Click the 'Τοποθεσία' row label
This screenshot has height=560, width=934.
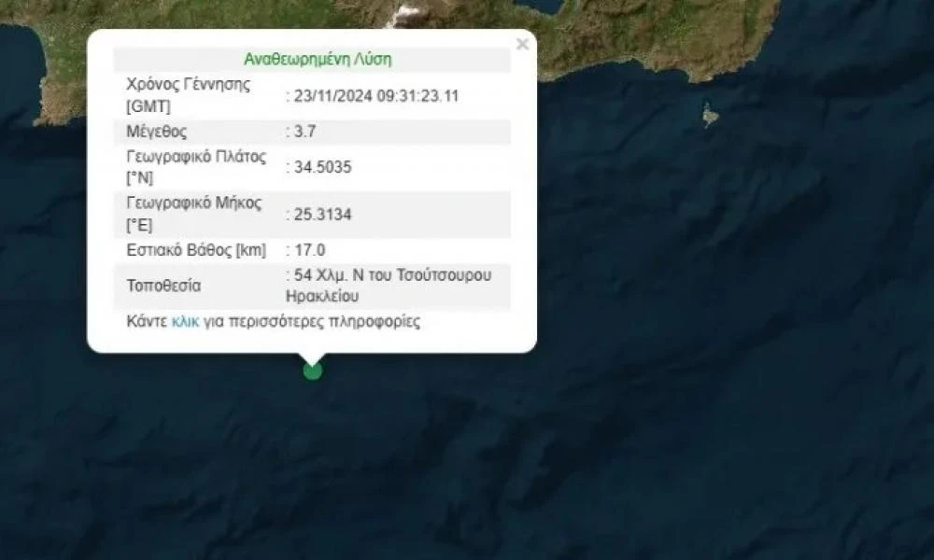click(x=163, y=286)
